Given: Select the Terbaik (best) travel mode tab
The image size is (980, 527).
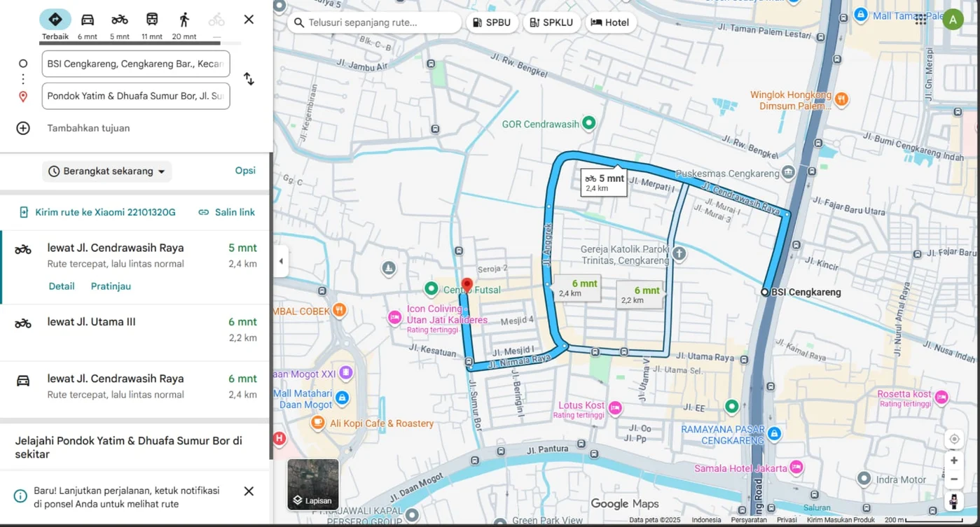Looking at the screenshot, I should pos(55,24).
